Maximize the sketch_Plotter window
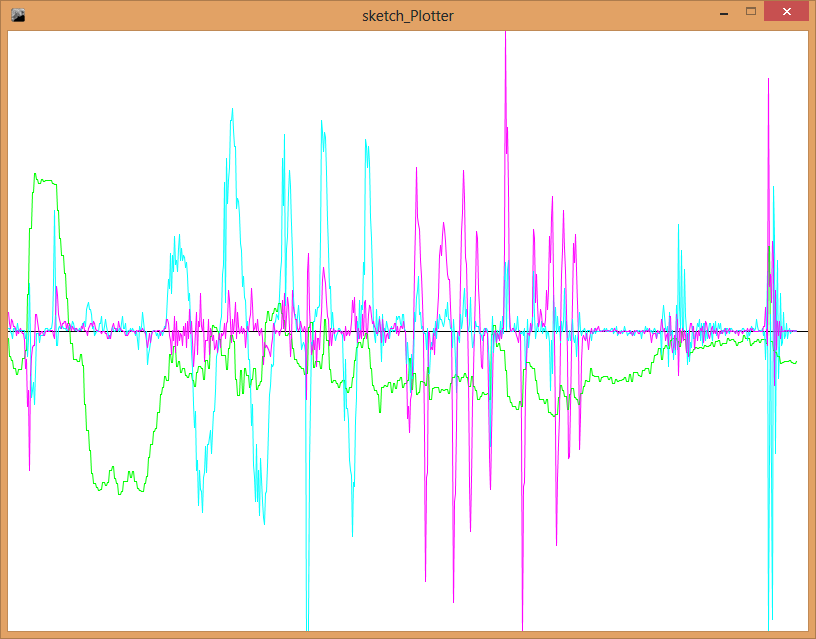The image size is (816, 639). click(751, 12)
